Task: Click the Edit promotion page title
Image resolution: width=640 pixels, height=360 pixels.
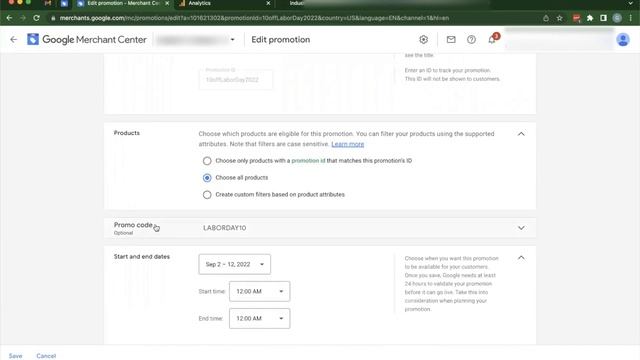Action: [280, 40]
